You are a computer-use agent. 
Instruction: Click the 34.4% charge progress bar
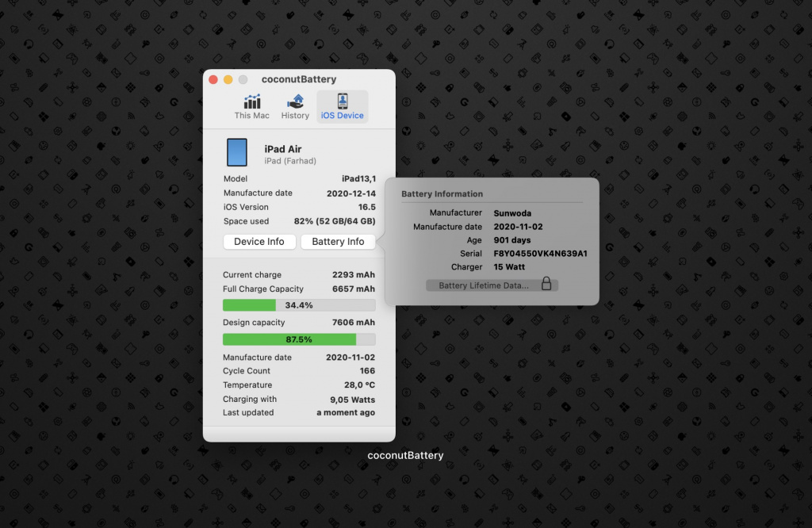coord(299,305)
